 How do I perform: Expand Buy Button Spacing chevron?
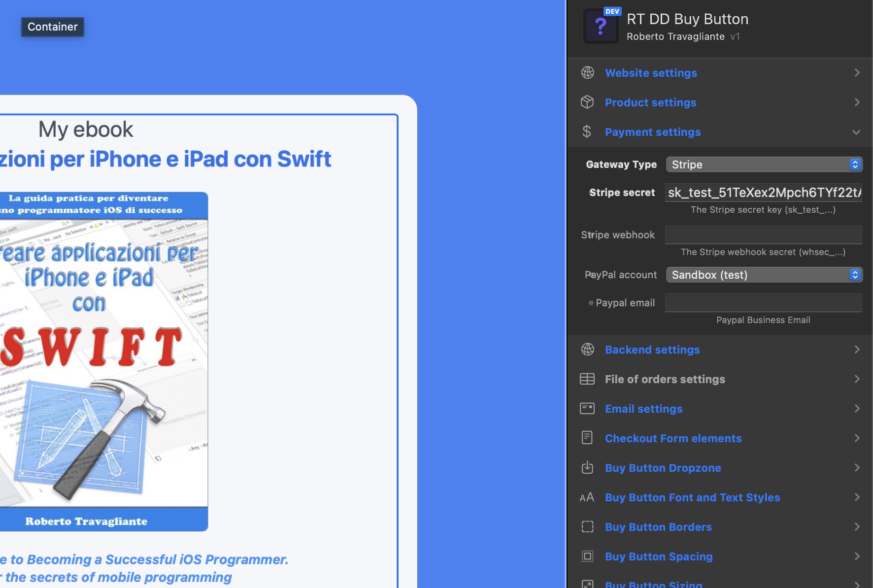click(857, 556)
